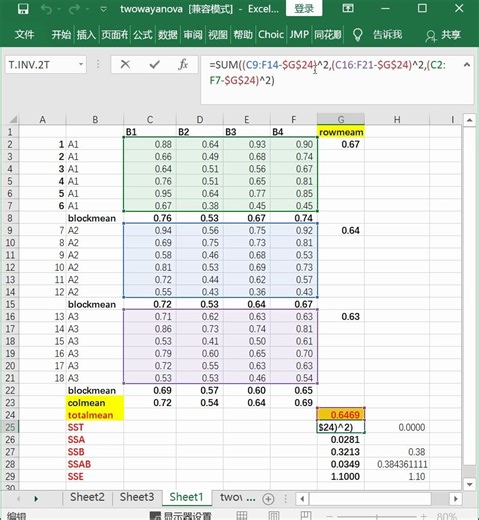Click the Undo arrow icon

(x=46, y=9)
